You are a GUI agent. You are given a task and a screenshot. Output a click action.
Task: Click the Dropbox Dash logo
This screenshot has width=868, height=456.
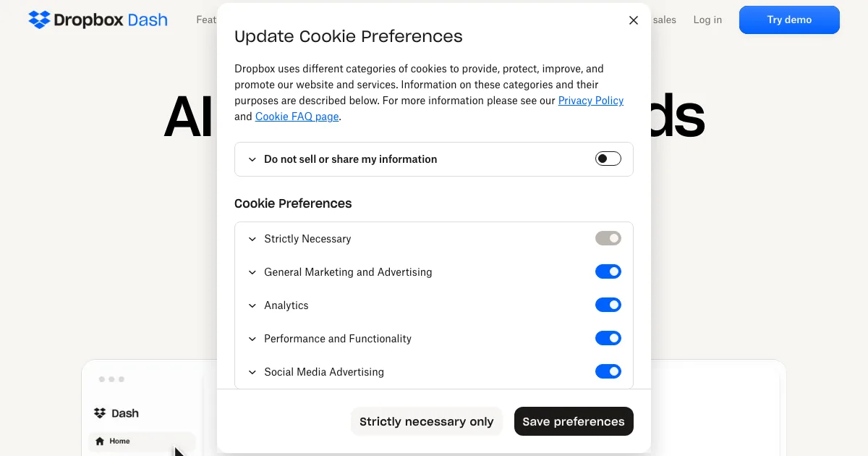click(x=98, y=20)
